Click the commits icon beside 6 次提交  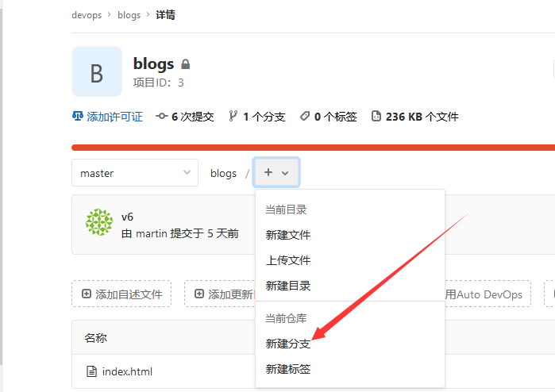tap(162, 117)
